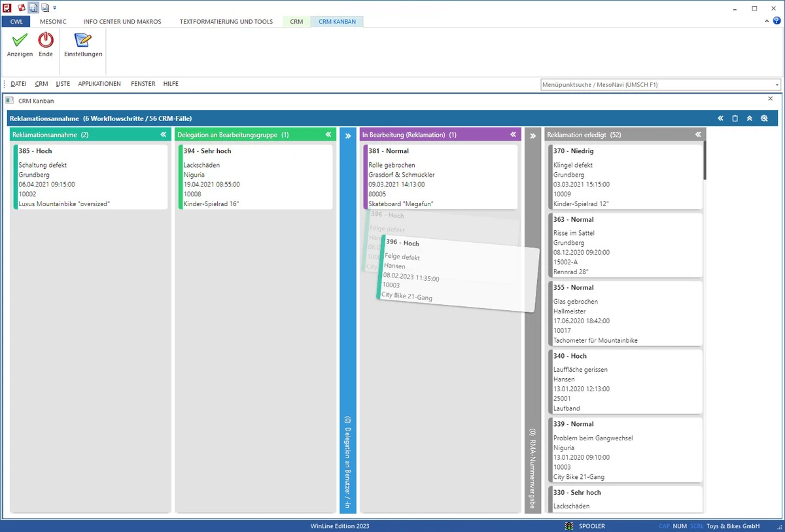Switch to the CWL ribbon tab
This screenshot has height=532, width=785.
(16, 22)
